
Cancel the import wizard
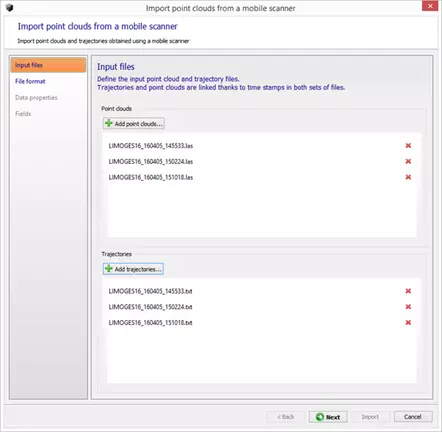click(413, 417)
